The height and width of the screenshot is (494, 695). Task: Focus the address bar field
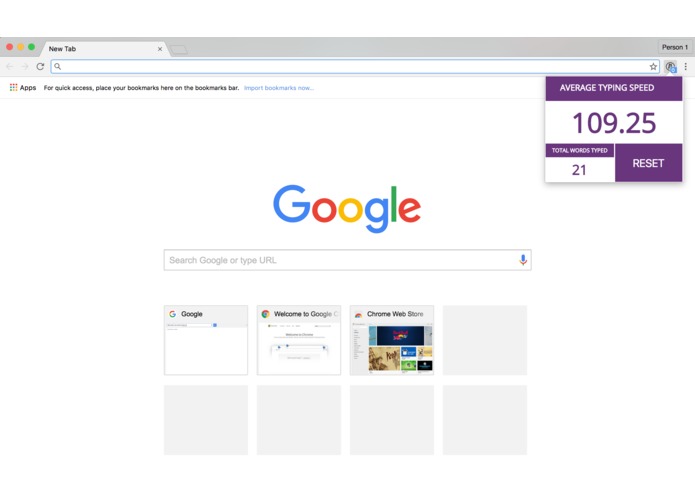pyautogui.click(x=355, y=66)
